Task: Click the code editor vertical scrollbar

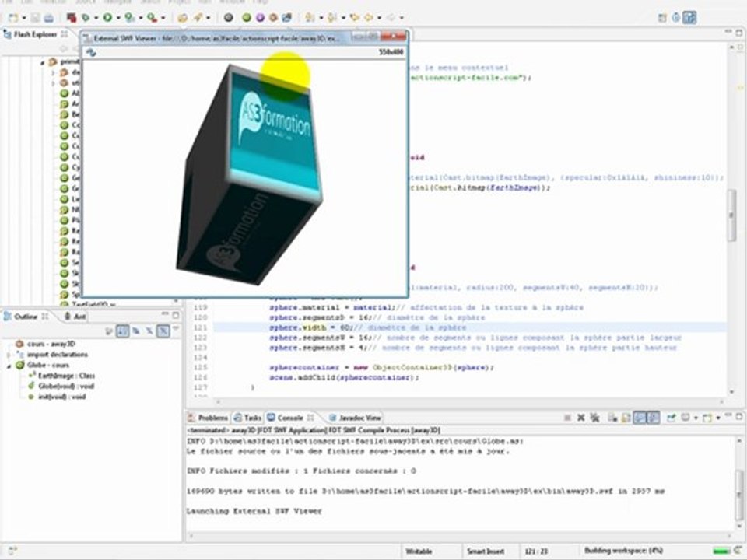Action: [731, 217]
